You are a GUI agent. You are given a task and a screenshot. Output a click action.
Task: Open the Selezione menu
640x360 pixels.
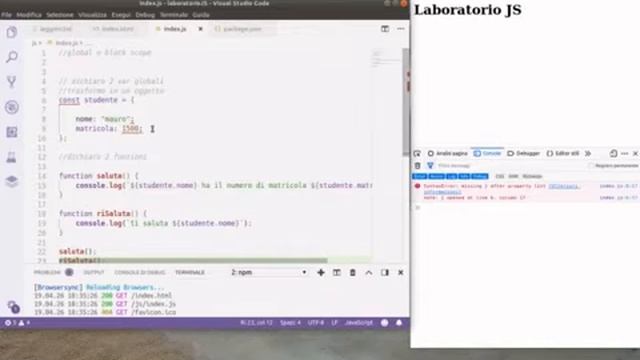[x=60, y=15]
